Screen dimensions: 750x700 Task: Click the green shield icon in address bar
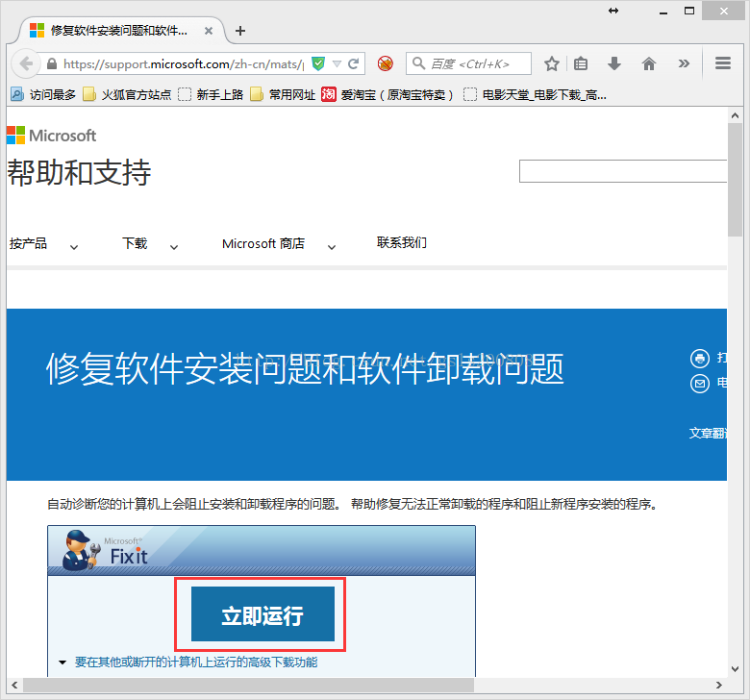pyautogui.click(x=318, y=63)
